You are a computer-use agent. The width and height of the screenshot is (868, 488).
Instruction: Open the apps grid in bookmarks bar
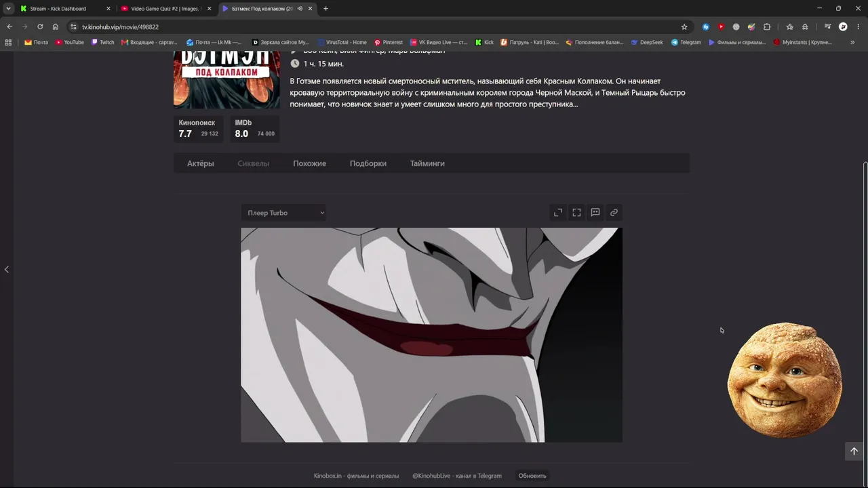pyautogui.click(x=8, y=42)
